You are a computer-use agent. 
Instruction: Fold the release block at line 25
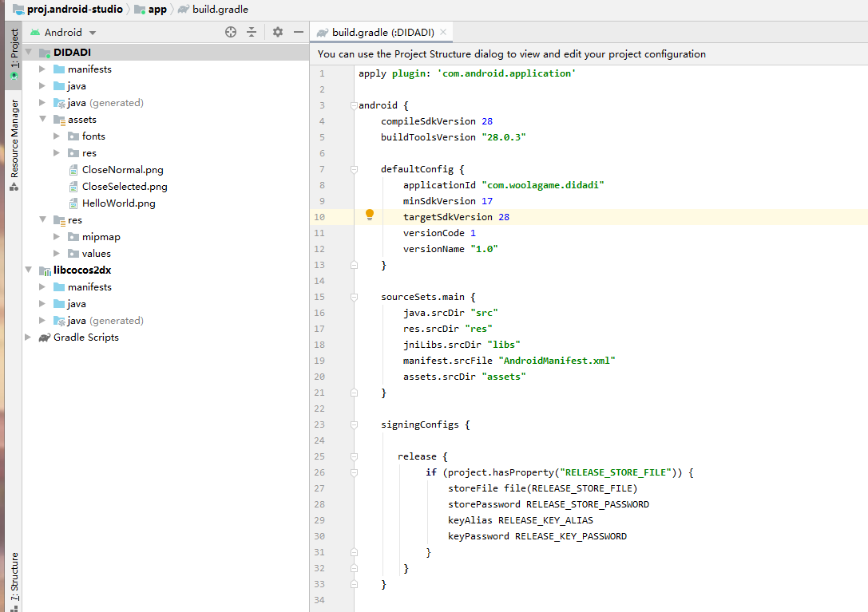pos(354,456)
